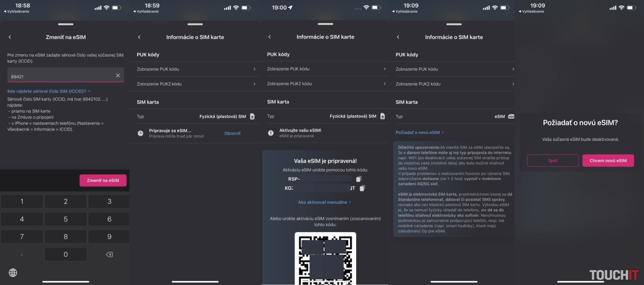Image resolution: width=644 pixels, height=285 pixels.
Task: Open 'Ako aktivovať manuálne' instructions
Action: point(324,202)
